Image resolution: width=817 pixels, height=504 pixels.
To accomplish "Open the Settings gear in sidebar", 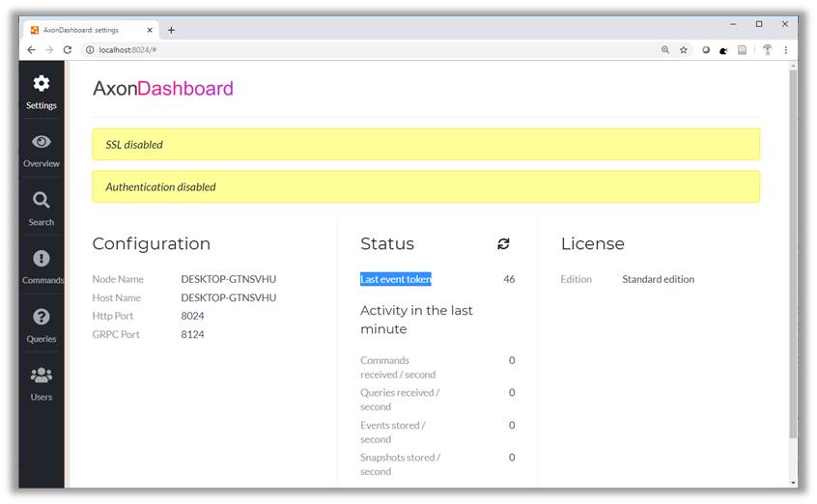I will [x=42, y=85].
